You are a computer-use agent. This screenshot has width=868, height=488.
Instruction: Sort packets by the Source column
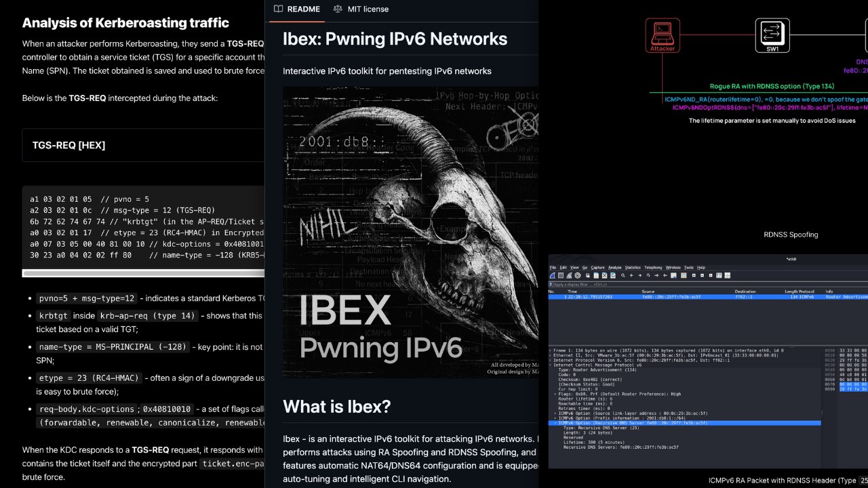point(648,291)
